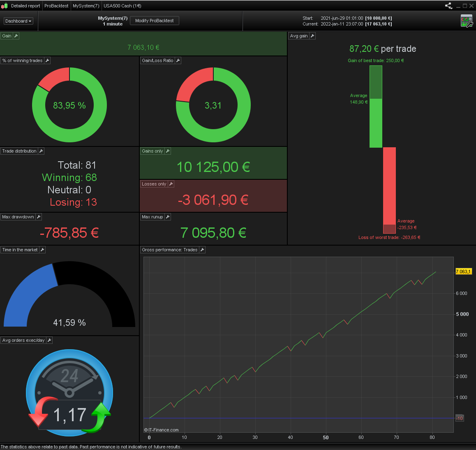Click the Total: 81 text
Viewport: 476px width, 450px height.
pos(77,165)
